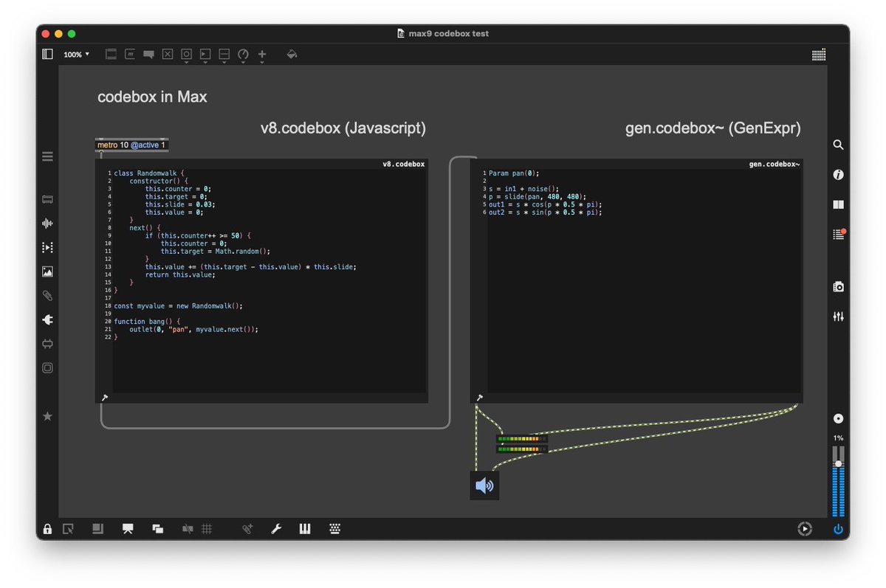Open the collections icon in left sidebar
Screen dimensions: 886x588
(47, 367)
